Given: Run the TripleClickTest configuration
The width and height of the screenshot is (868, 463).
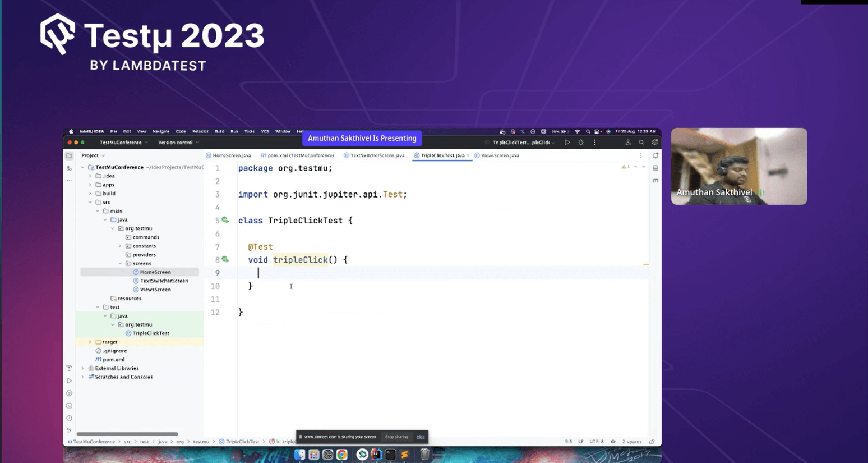Looking at the screenshot, I should 567,143.
